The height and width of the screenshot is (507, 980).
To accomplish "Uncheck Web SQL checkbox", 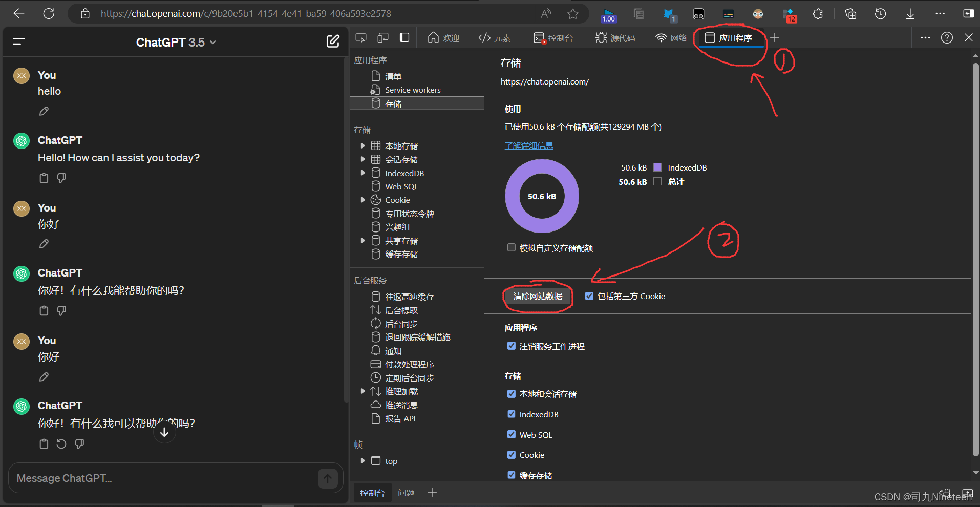I will click(x=511, y=434).
